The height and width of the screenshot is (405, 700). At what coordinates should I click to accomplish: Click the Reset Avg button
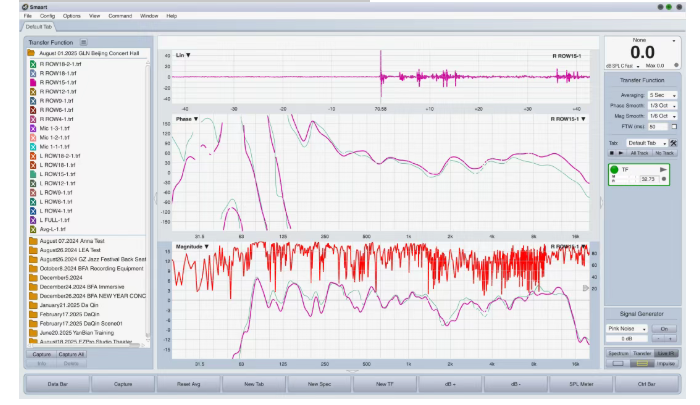(189, 383)
